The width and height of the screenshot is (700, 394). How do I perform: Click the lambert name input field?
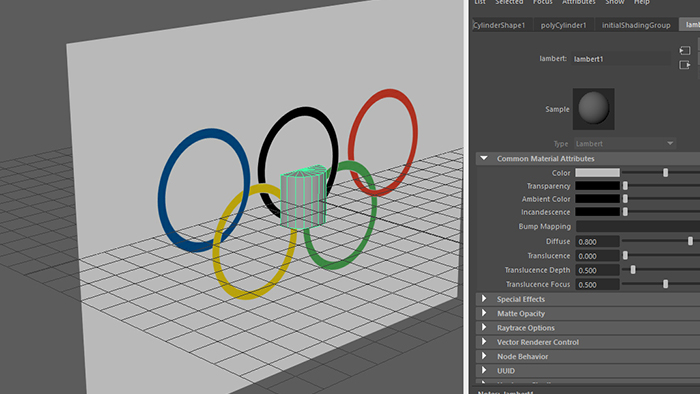click(x=621, y=59)
